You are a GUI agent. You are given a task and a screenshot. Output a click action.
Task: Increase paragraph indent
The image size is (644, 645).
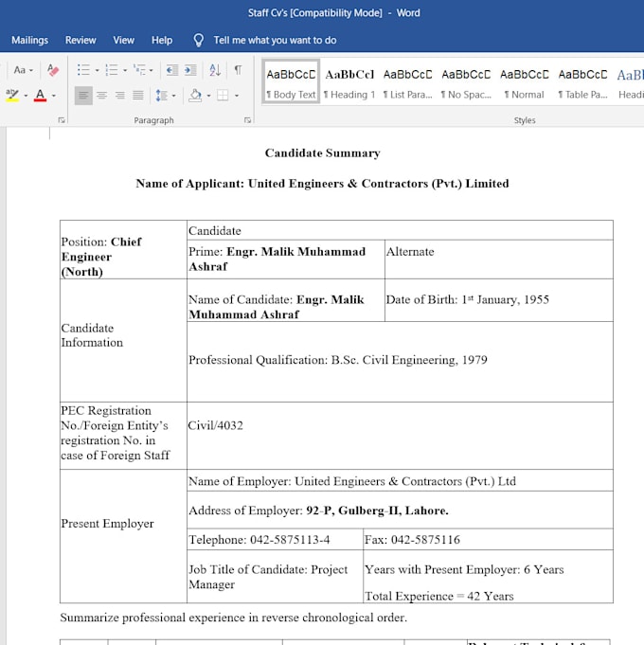click(190, 70)
